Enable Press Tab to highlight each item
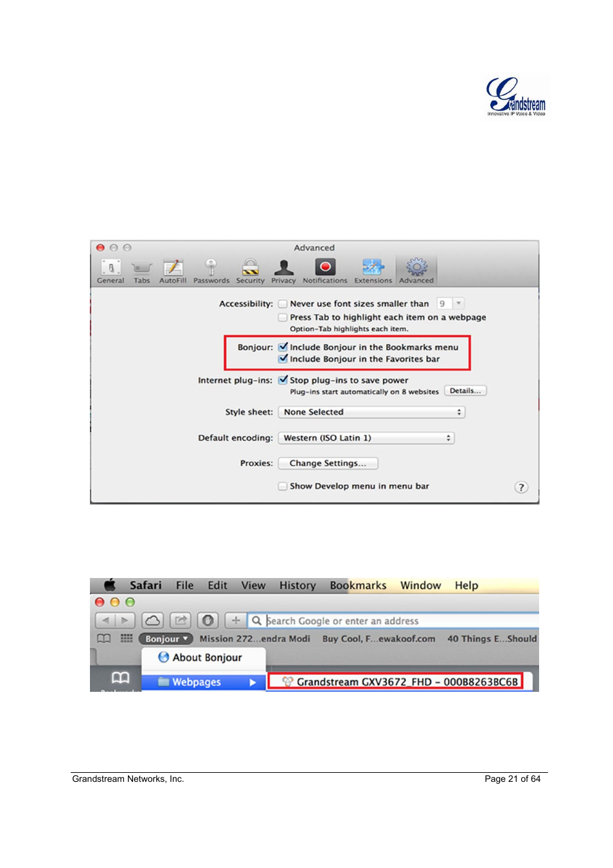The image size is (613, 868). [x=283, y=318]
